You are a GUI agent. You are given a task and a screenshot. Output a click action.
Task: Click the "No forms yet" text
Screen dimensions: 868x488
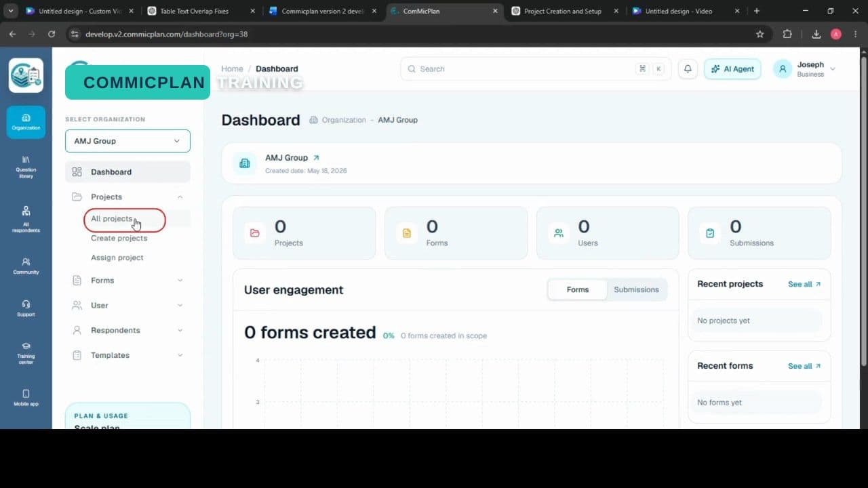click(x=719, y=403)
